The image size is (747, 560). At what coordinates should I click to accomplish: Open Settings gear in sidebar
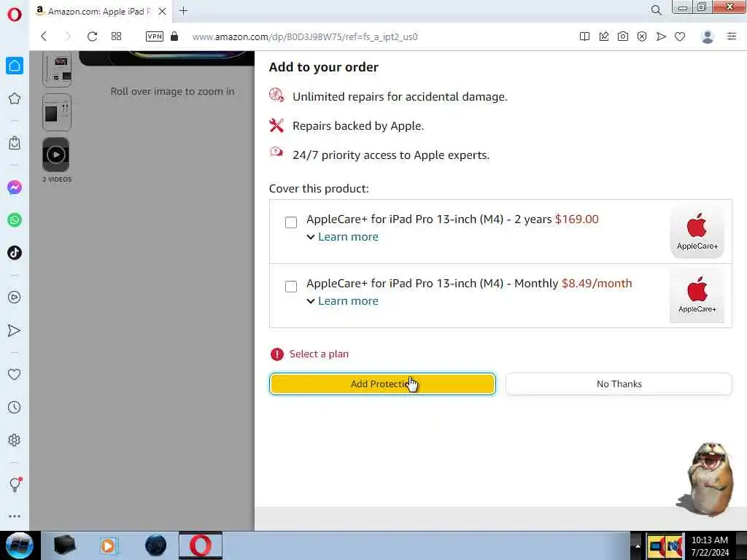[x=15, y=440]
